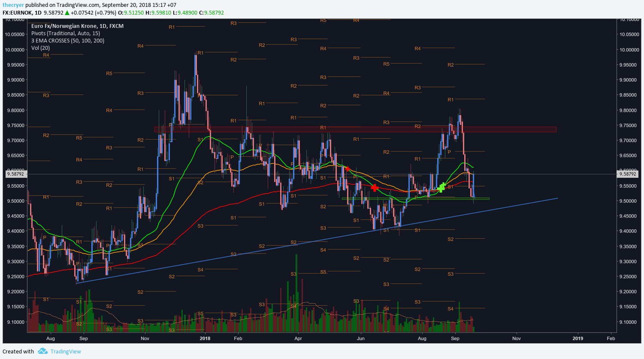
Task: Click the red cross EMA marker near June
Action: [x=375, y=188]
